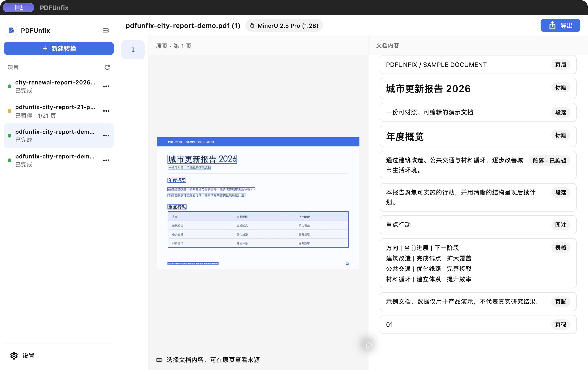The height and width of the screenshot is (370, 588).
Task: Select the footer block 示例文档，数据仅用于产品演示
Action: coord(478,302)
